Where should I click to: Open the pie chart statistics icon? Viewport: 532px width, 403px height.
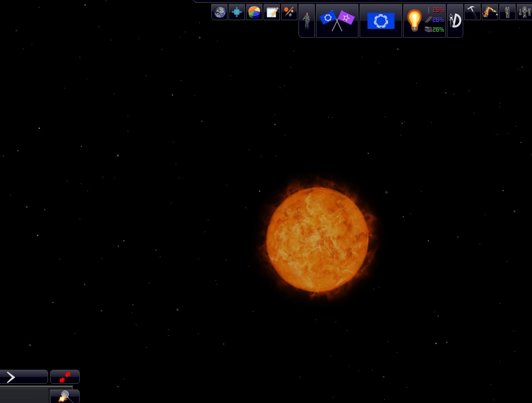coord(254,11)
